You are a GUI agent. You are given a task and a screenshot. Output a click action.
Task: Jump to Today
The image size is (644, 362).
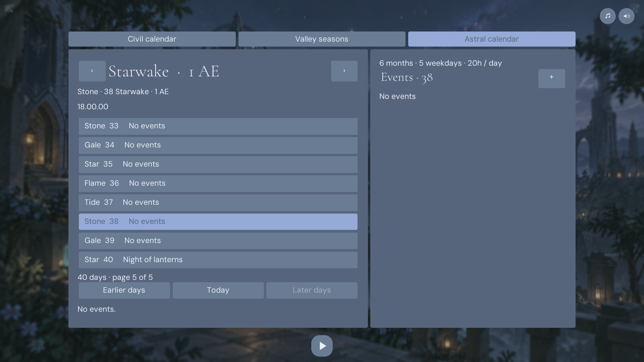pyautogui.click(x=218, y=290)
